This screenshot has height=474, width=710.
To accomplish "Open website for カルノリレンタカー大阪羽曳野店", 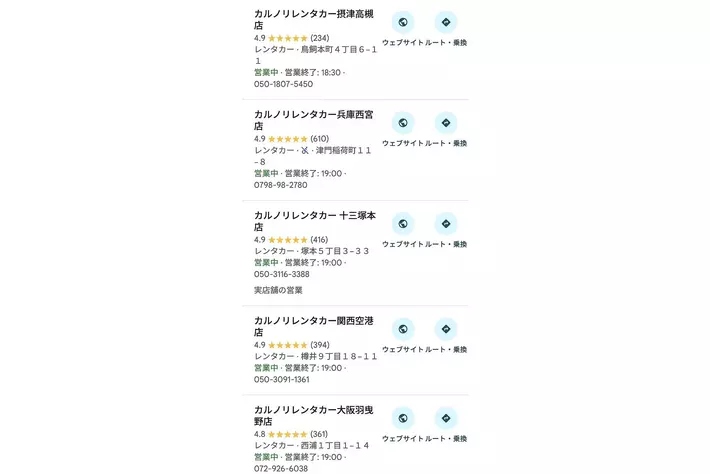I will click(x=402, y=418).
